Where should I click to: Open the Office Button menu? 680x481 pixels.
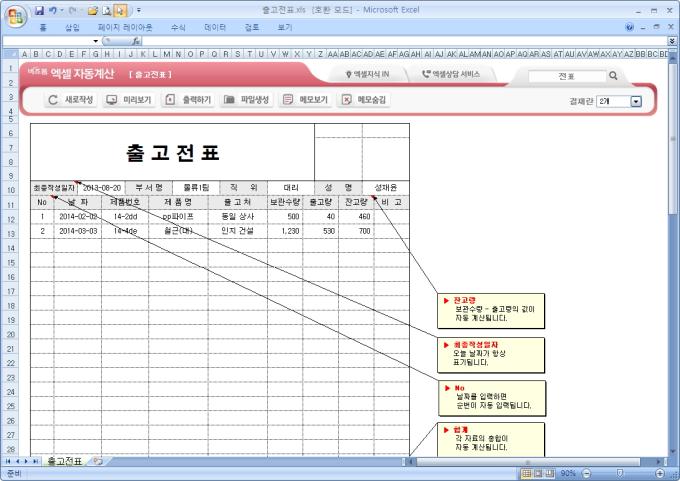16,17
